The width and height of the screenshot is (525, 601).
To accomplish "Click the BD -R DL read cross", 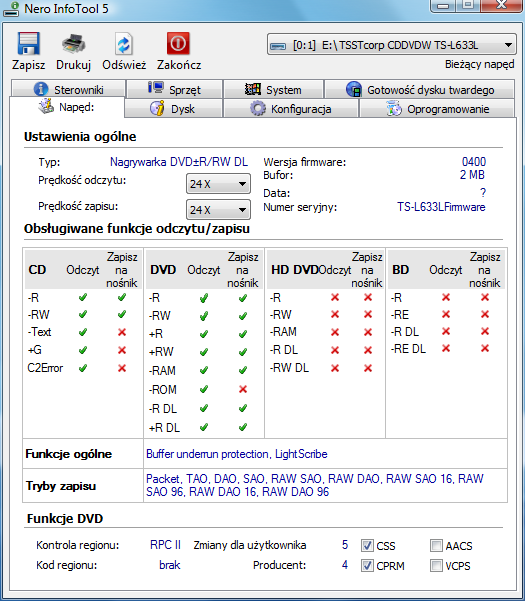I will point(446,331).
